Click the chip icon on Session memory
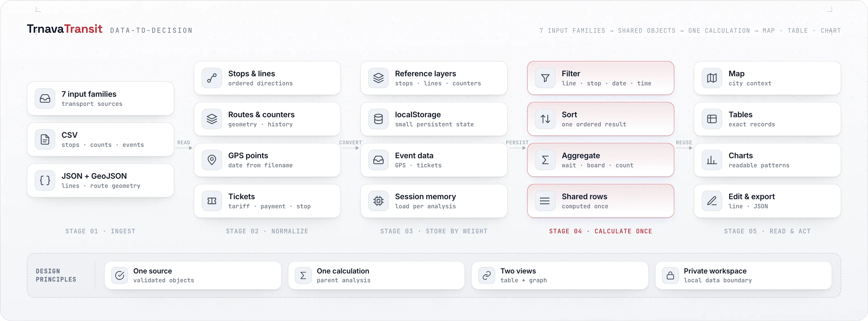 coord(378,201)
